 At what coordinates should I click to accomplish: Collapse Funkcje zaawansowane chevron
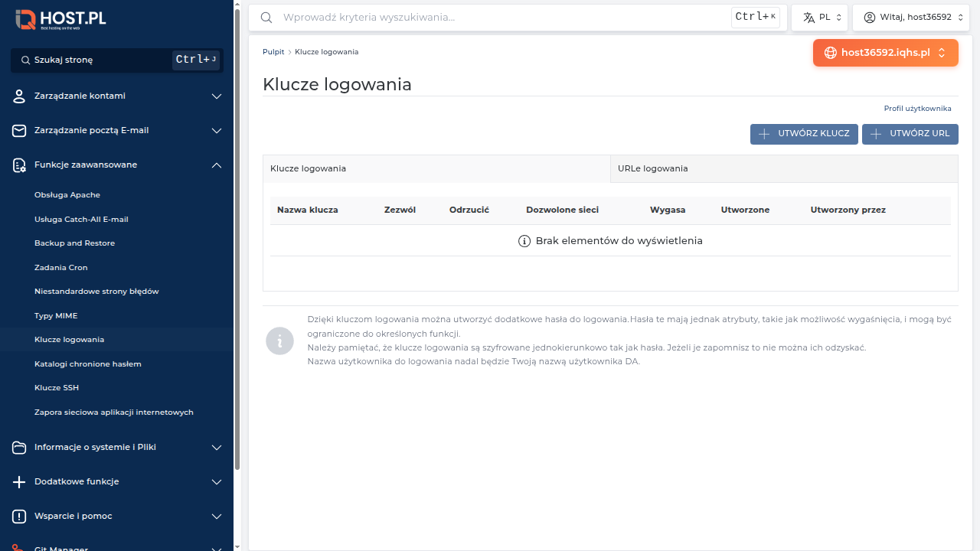click(217, 165)
